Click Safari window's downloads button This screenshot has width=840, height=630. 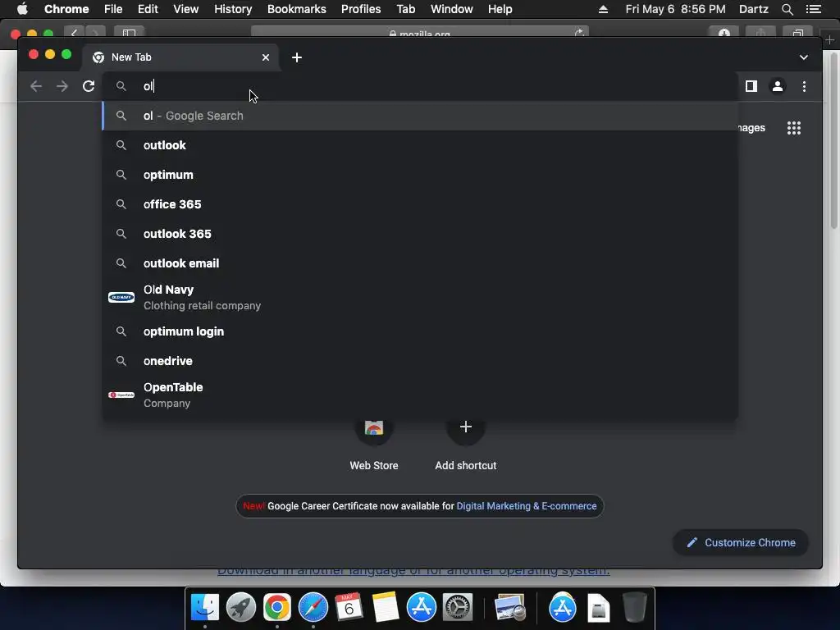click(x=724, y=33)
